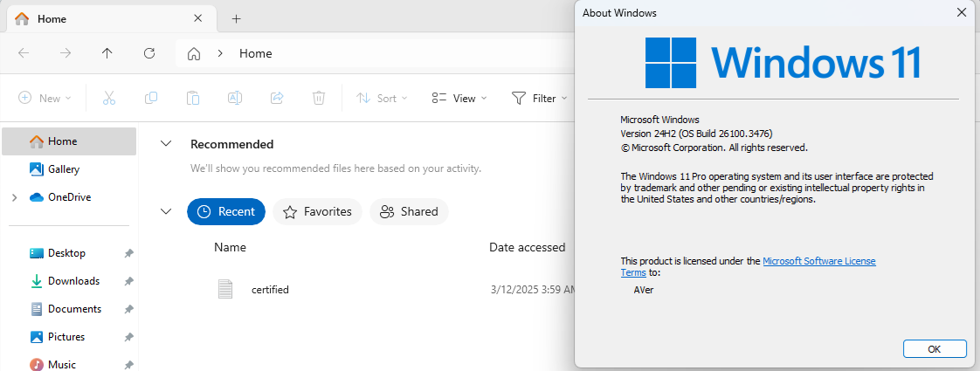
Task: Click the pin icon next to Documents
Action: click(x=128, y=309)
